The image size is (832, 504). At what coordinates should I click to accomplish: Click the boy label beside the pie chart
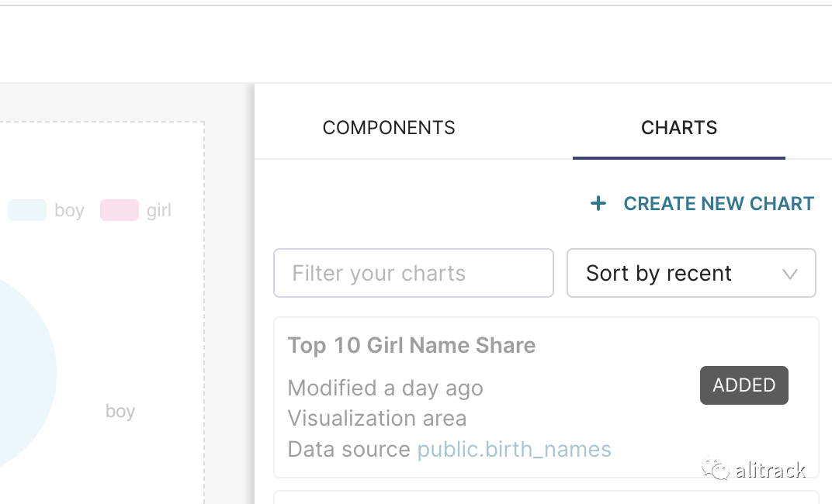pyautogui.click(x=120, y=411)
